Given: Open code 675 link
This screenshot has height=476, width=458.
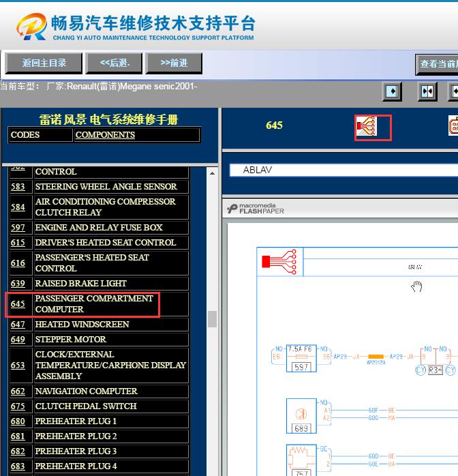Looking at the screenshot, I should 18,406.
